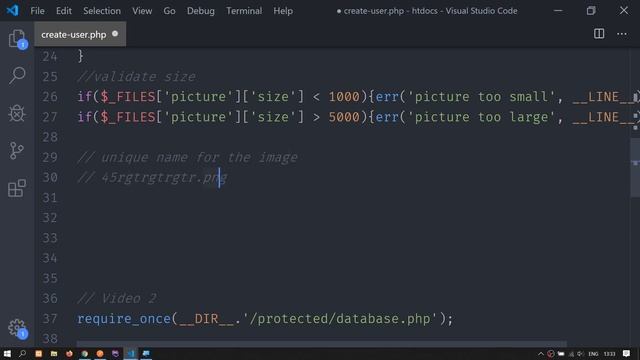Click line number 26 in gutter
Viewport: 640px width, 360px height.
coord(50,97)
